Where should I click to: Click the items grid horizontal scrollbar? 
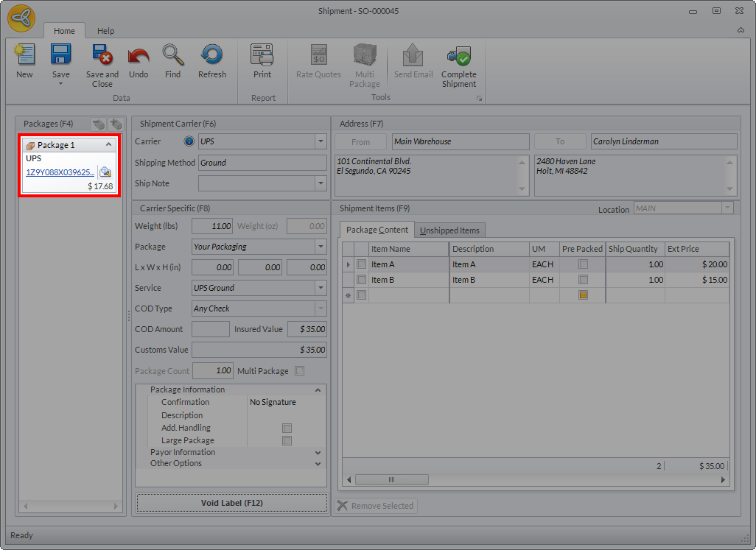391,479
